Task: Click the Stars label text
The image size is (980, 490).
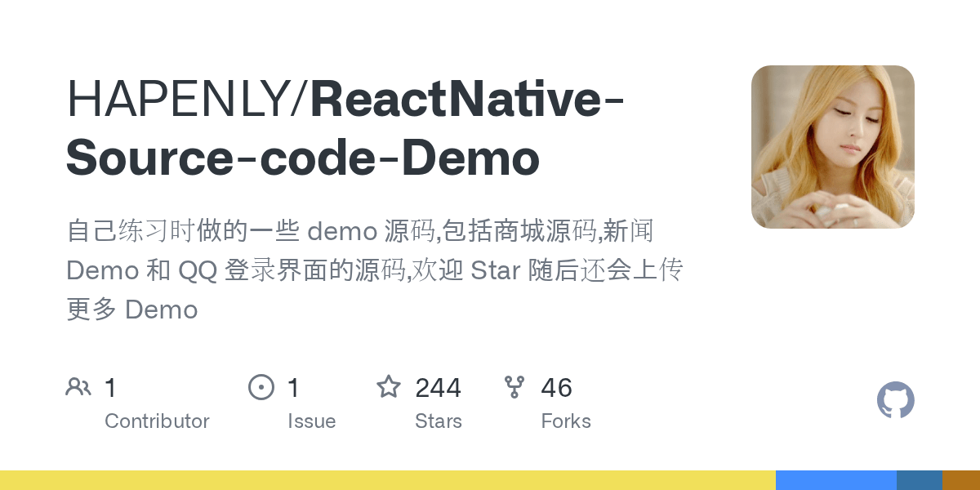Action: click(x=439, y=421)
